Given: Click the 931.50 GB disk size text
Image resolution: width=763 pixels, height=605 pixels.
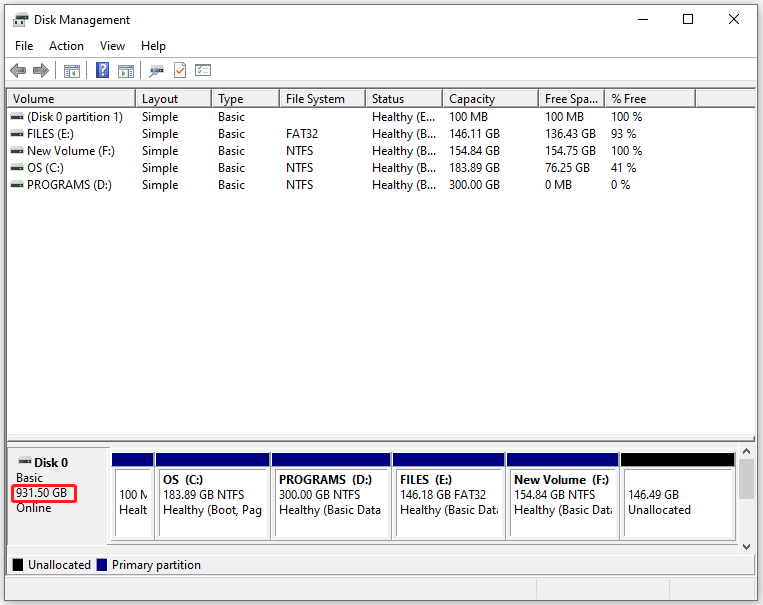Looking at the screenshot, I should tap(41, 493).
